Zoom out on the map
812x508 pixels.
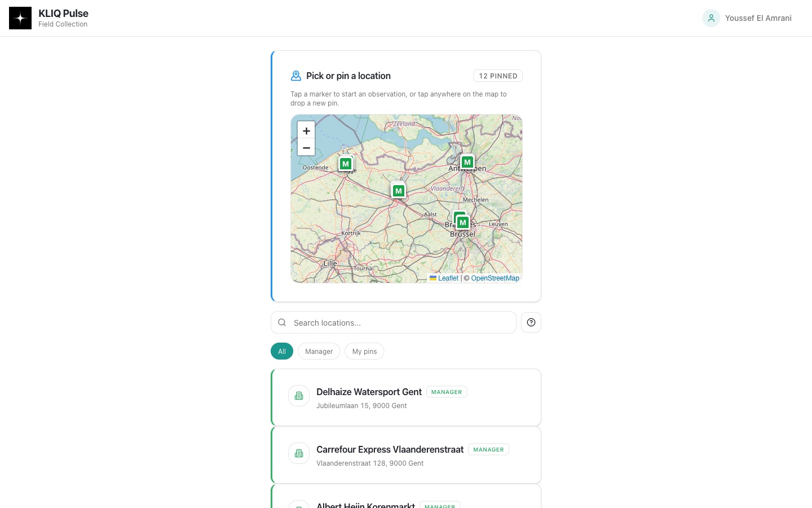click(306, 148)
